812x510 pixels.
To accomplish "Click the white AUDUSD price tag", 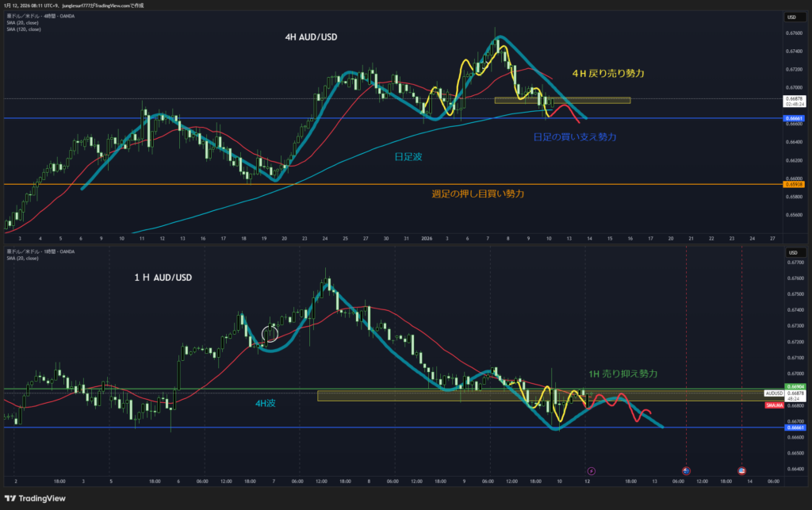I will [774, 393].
